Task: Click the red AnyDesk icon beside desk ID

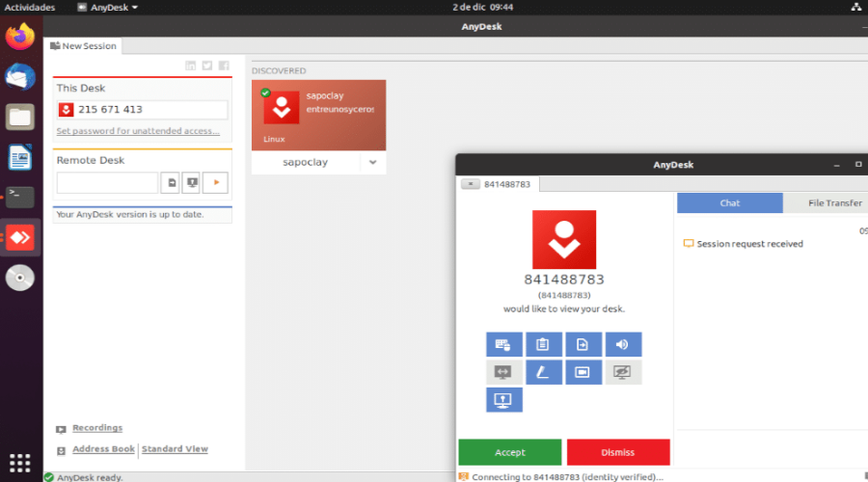Action: coord(66,110)
